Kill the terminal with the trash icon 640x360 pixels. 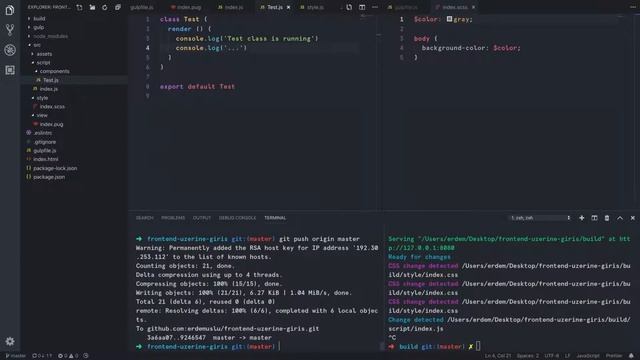[607, 218]
